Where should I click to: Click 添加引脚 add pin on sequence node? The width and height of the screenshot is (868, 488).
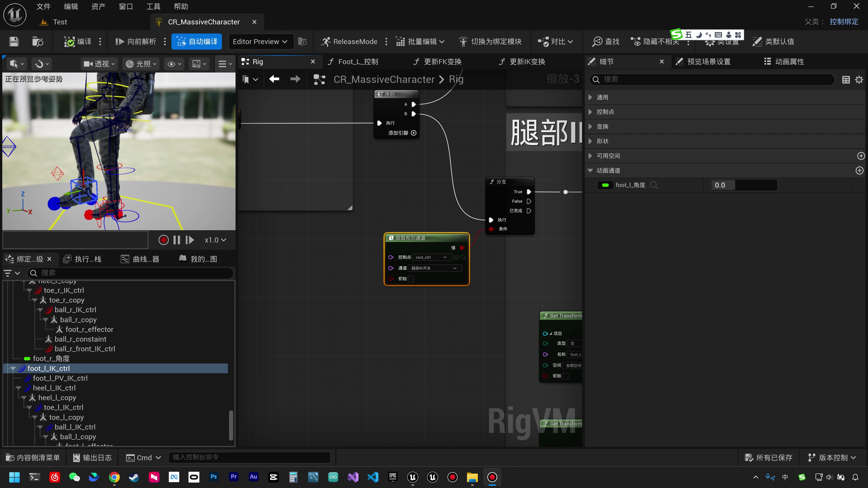click(x=402, y=133)
